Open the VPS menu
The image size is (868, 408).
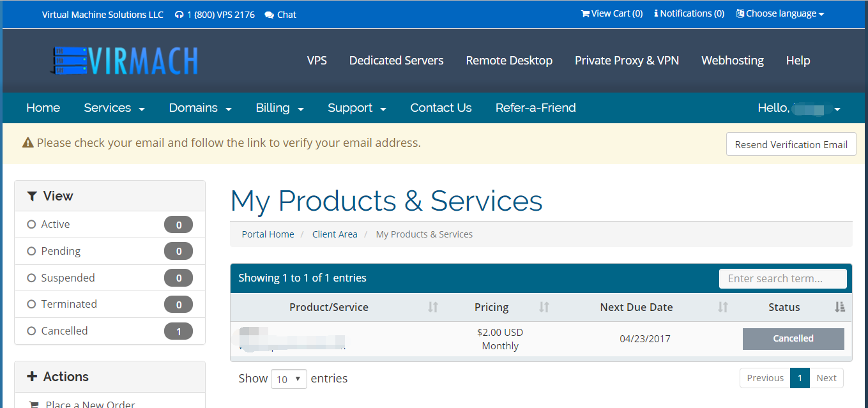[x=317, y=61]
